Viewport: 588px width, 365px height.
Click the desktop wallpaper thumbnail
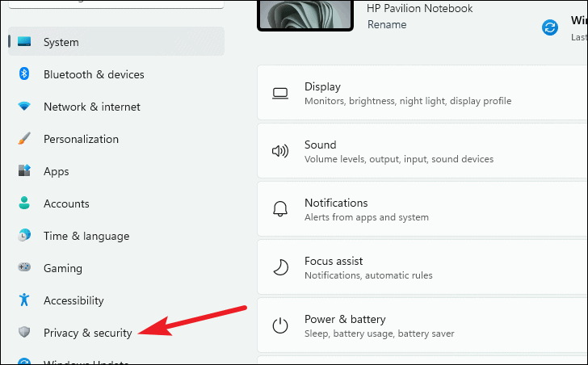[x=305, y=15]
